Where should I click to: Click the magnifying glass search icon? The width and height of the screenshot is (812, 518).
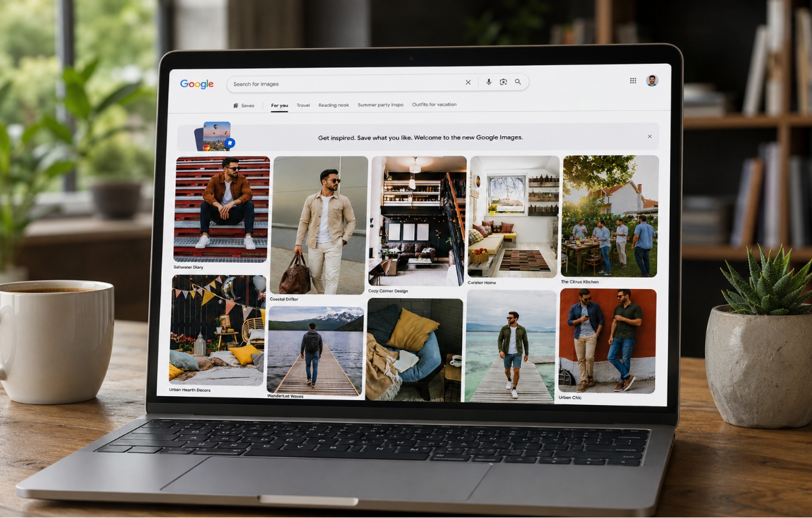click(x=518, y=82)
